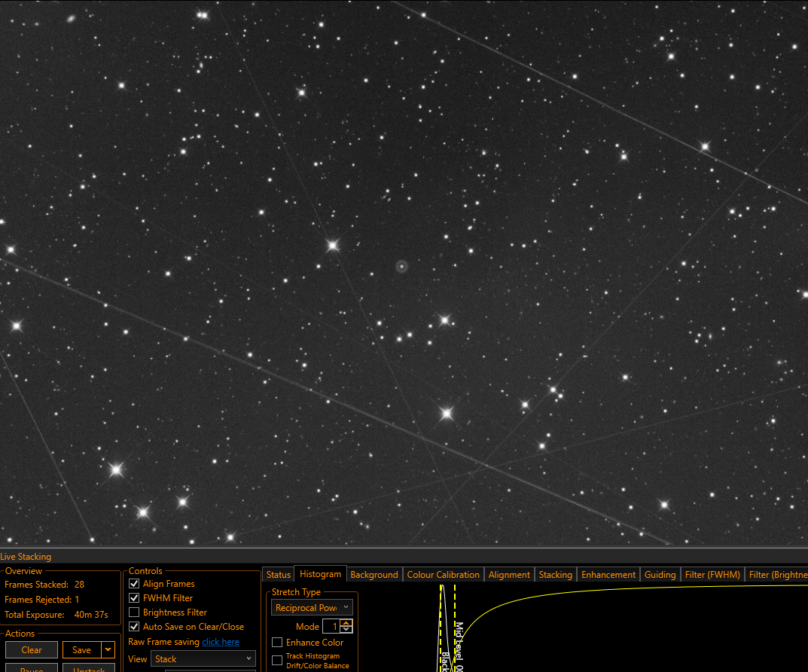Image resolution: width=808 pixels, height=672 pixels.
Task: Click the Live Stacking panel title
Action: (26, 557)
